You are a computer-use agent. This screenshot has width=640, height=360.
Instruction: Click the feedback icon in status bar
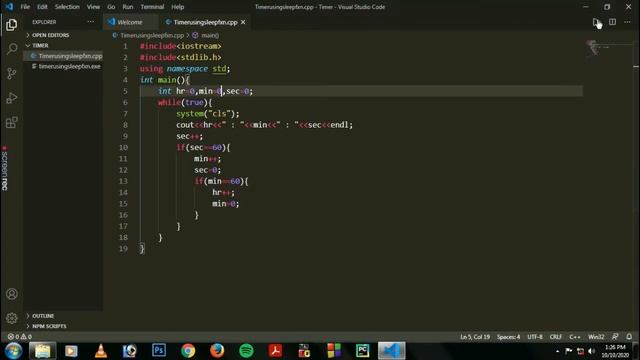(x=615, y=337)
